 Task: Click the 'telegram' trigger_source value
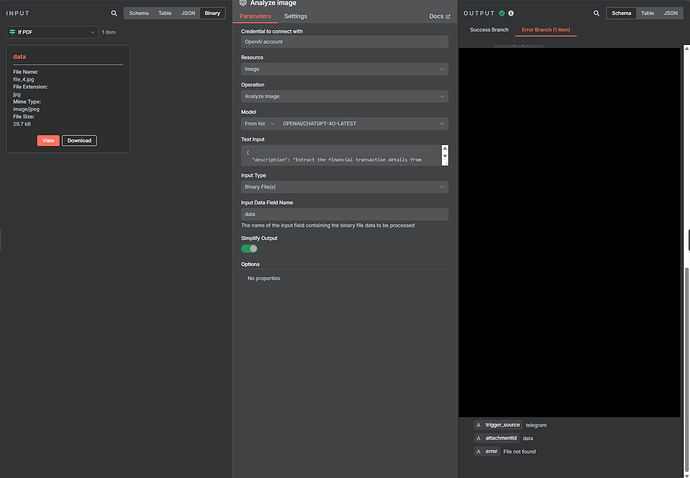536,425
